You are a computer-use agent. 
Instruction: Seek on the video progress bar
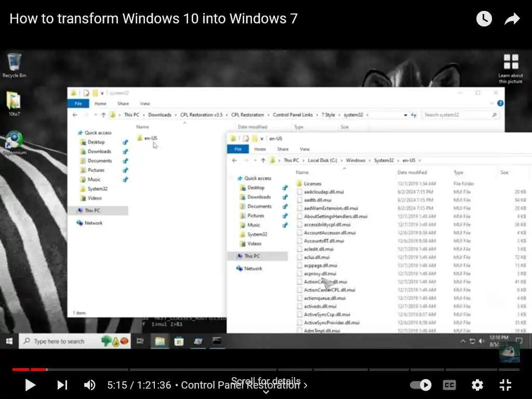tap(265, 369)
